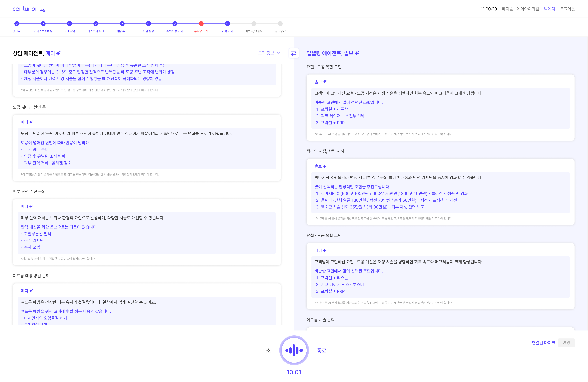Viewport: 588px width, 382px height.
Task: Click the centurion say logo
Action: pyautogui.click(x=29, y=9)
